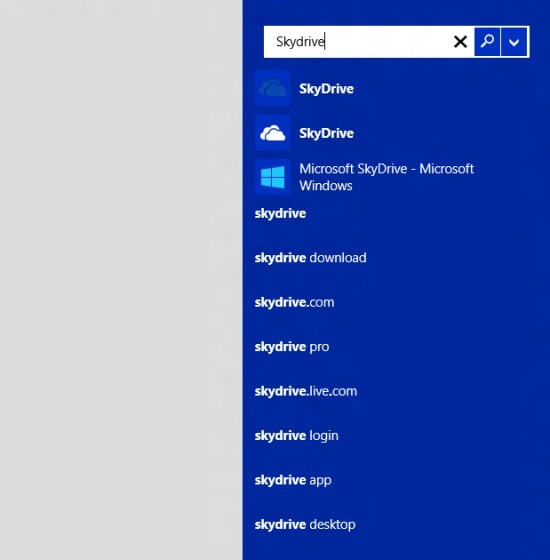Select the first SkyDrive app label
550x560 pixels.
pos(326,89)
